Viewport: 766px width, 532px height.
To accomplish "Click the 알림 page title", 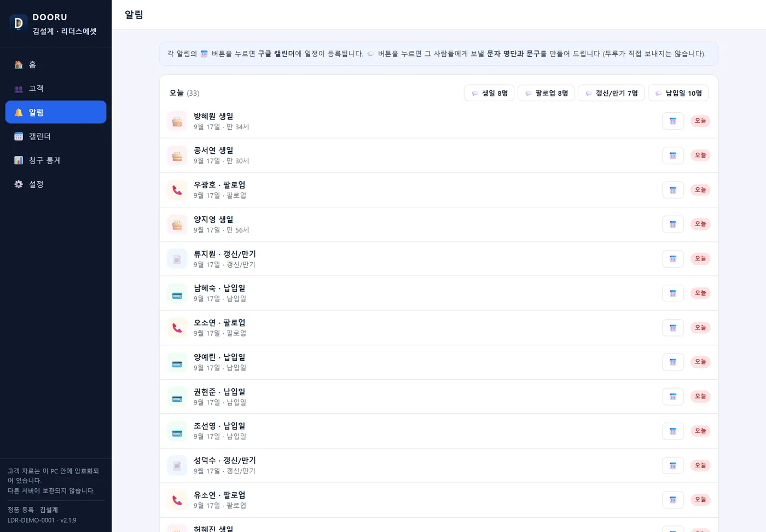I will (134, 15).
